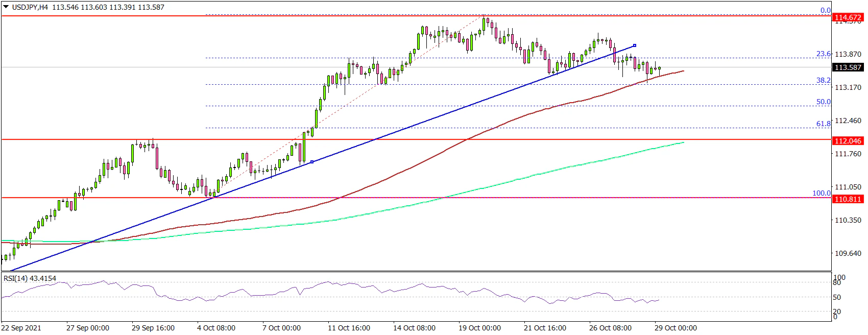
Task: Click the RSI 50 level scale value
Action: (837, 297)
